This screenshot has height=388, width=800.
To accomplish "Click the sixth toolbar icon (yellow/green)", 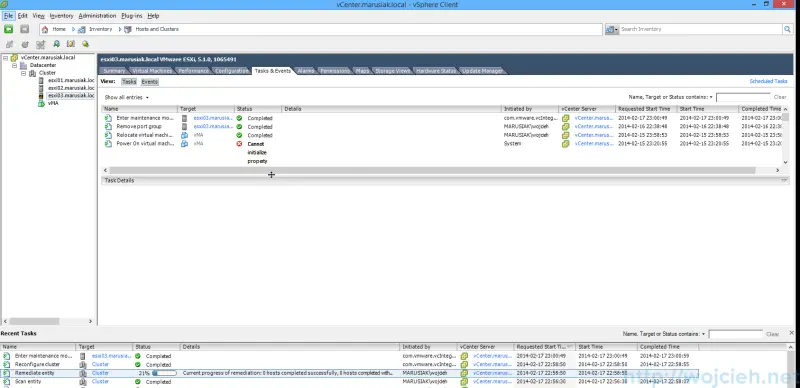I will 86,44.
